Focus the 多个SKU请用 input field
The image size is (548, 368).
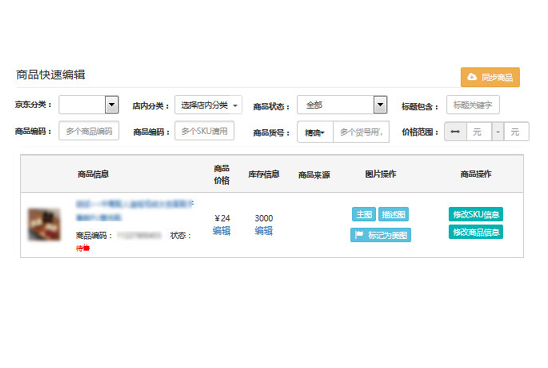[204, 131]
